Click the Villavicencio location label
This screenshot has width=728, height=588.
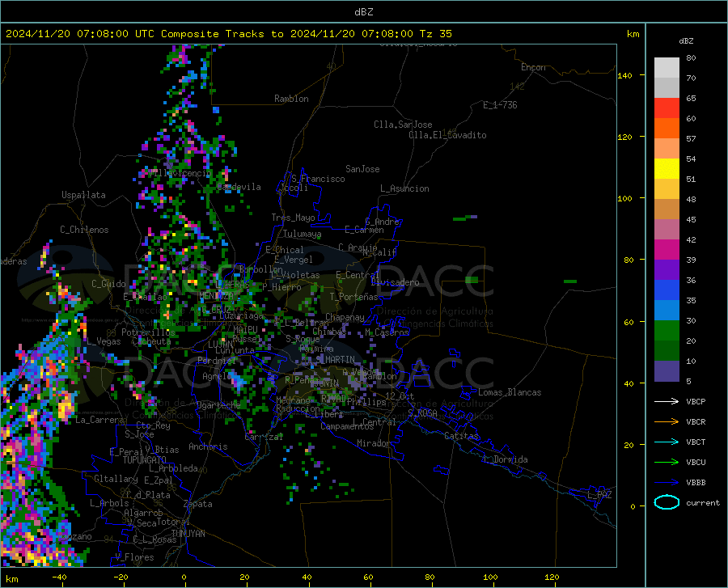pos(180,173)
